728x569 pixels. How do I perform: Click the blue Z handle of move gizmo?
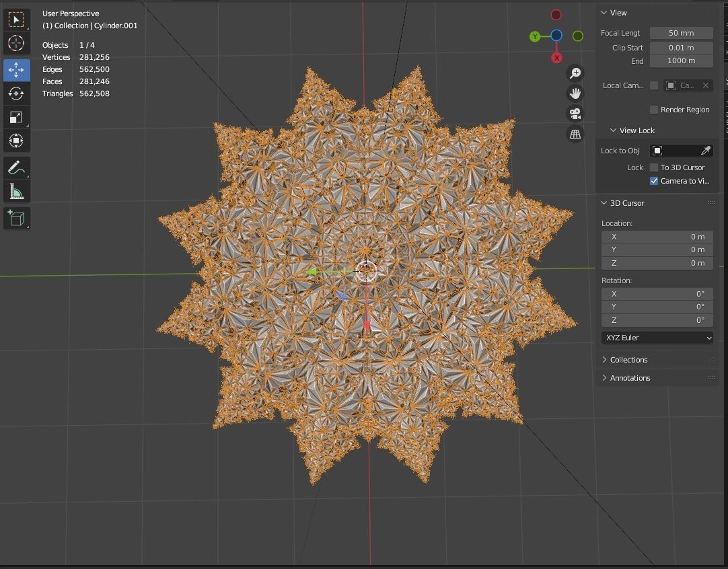(341, 296)
